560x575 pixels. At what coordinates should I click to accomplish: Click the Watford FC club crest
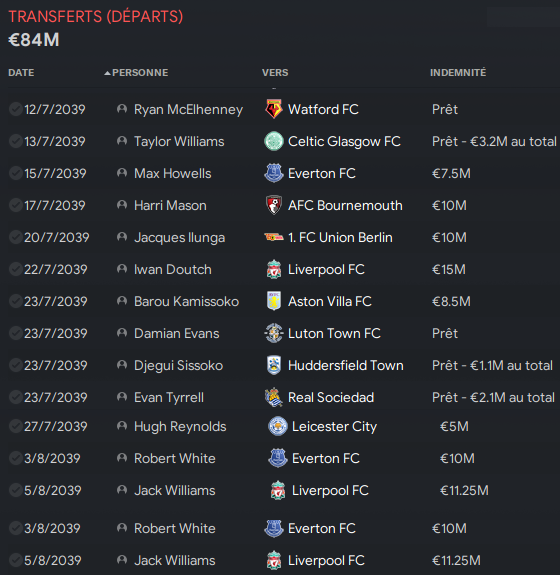click(274, 109)
